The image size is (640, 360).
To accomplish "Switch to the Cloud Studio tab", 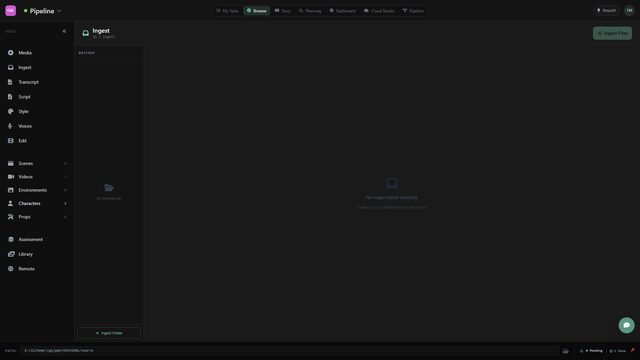I will click(379, 11).
